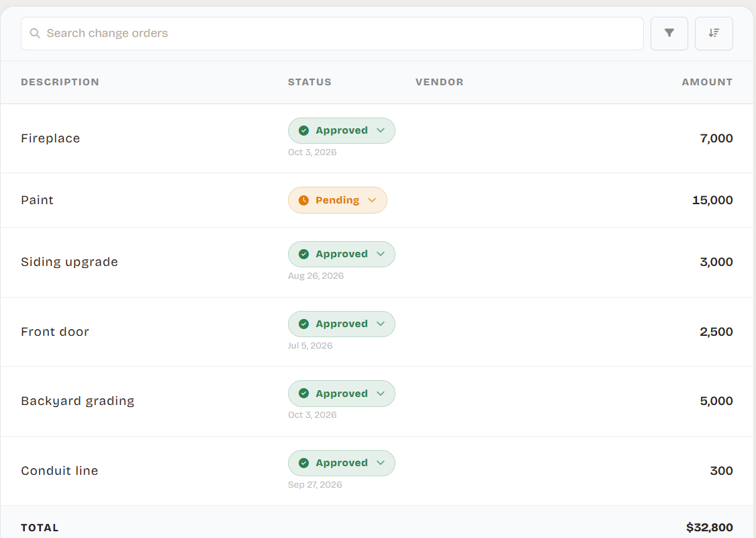Select the Fireplace description
The height and width of the screenshot is (538, 756).
pyautogui.click(x=50, y=138)
